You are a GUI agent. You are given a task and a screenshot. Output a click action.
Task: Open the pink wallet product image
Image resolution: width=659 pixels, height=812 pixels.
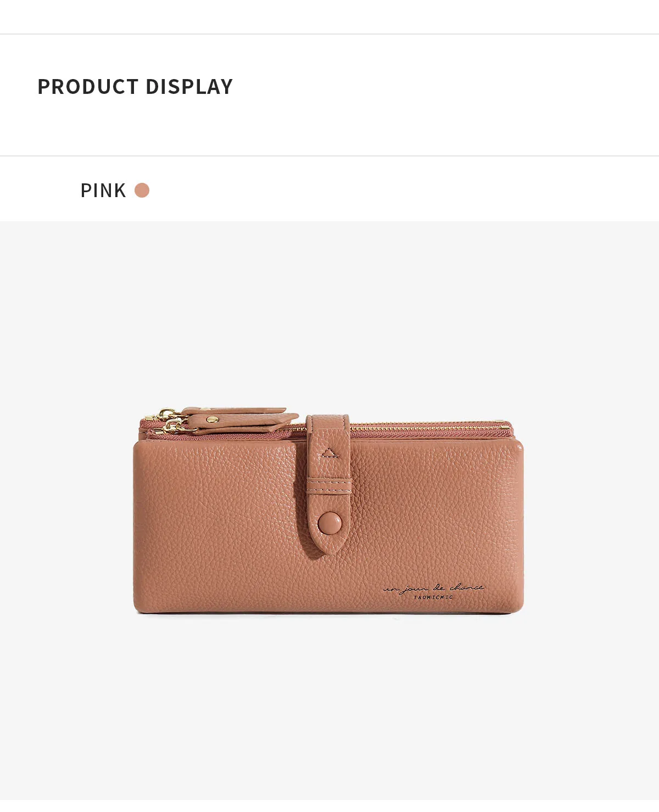coord(328,510)
